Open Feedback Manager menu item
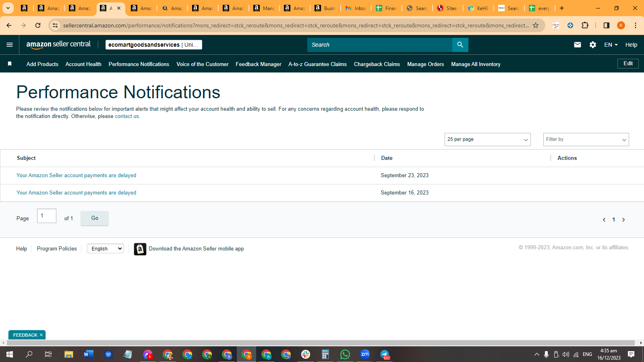Image resolution: width=644 pixels, height=362 pixels. point(259,64)
